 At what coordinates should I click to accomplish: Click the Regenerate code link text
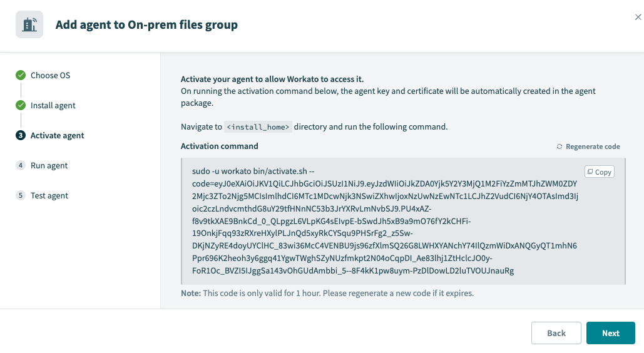[x=593, y=146]
